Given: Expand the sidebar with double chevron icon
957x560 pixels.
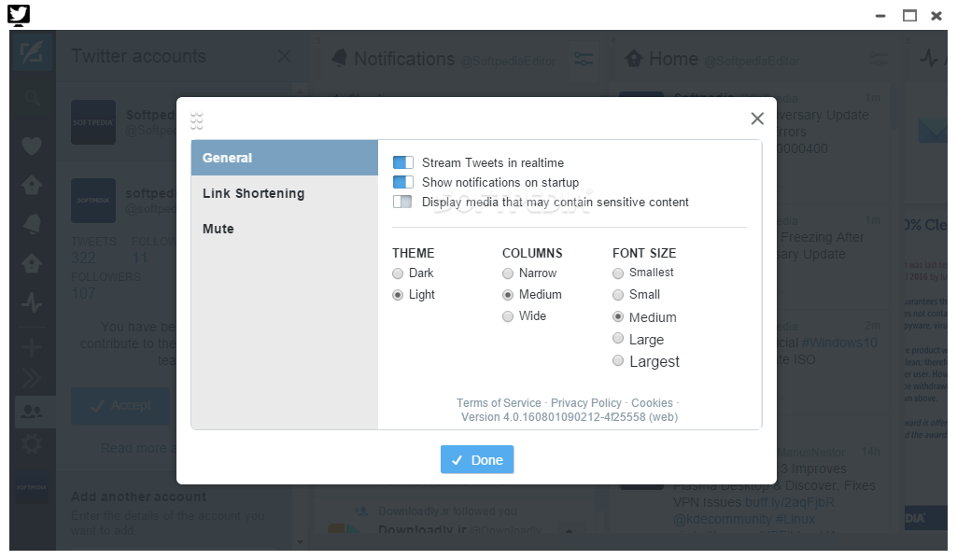Looking at the screenshot, I should (32, 379).
